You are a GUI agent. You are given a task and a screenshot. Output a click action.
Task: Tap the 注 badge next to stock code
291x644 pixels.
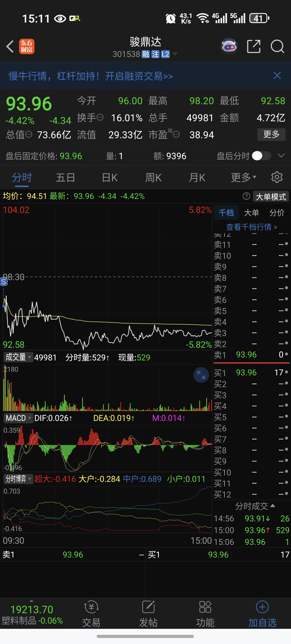pos(155,54)
